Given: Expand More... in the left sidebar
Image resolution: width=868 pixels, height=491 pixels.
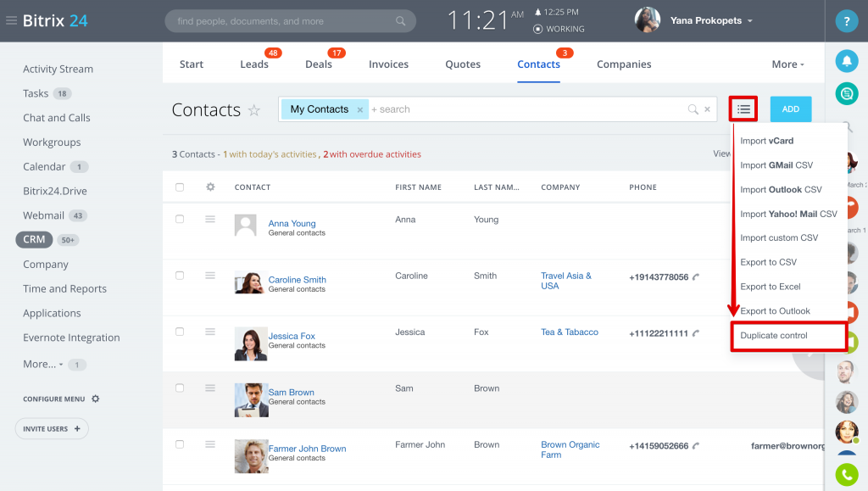Looking at the screenshot, I should [42, 365].
